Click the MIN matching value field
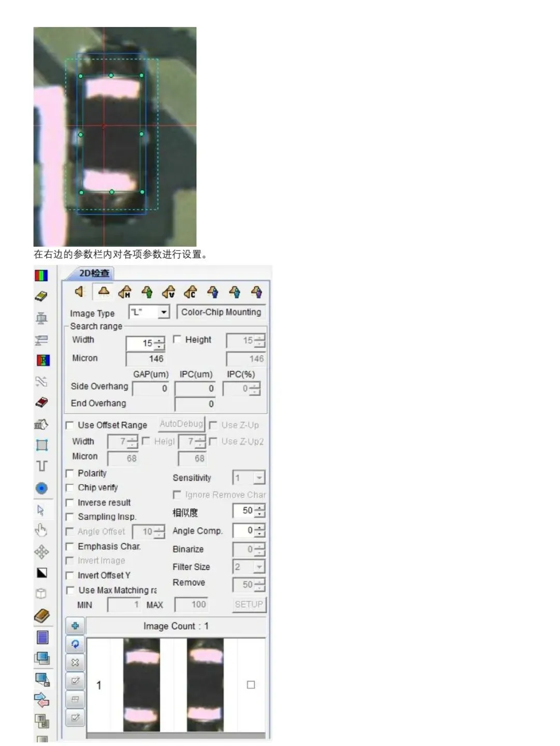Viewport: 560px width, 746px height. [123, 604]
